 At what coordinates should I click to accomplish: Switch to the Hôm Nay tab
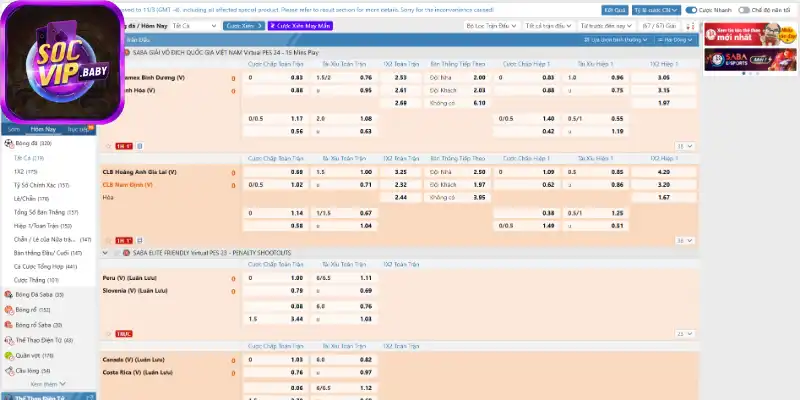point(43,129)
